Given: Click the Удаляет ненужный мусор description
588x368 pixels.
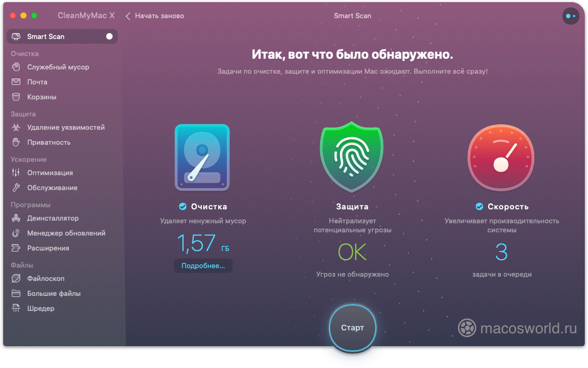Looking at the screenshot, I should (x=203, y=221).
